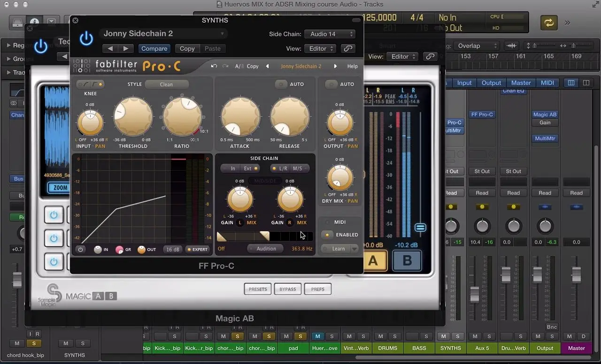
Task: Click the FF Pro-C insert slot on Aux 5
Action: pos(482,114)
